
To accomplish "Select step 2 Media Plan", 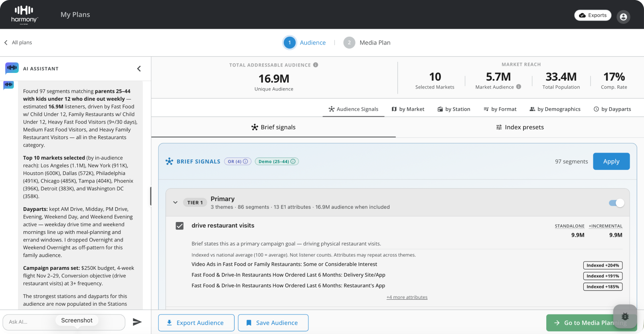I will coord(367,43).
